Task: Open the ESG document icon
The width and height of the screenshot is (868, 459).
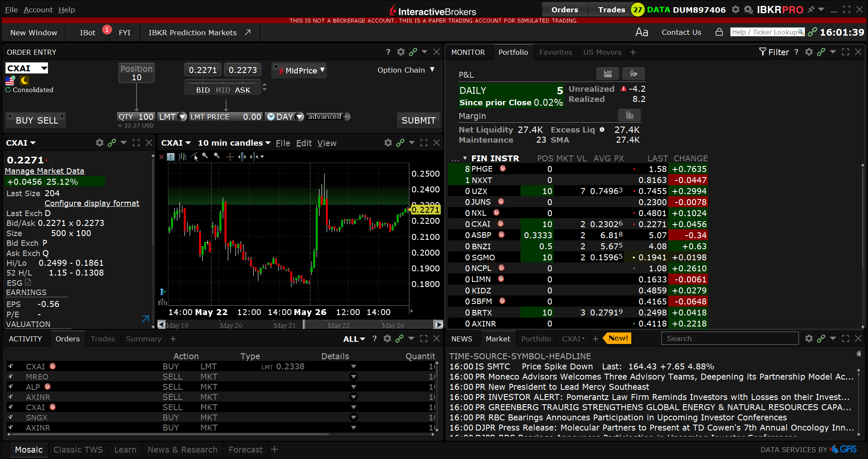Action: point(28,282)
